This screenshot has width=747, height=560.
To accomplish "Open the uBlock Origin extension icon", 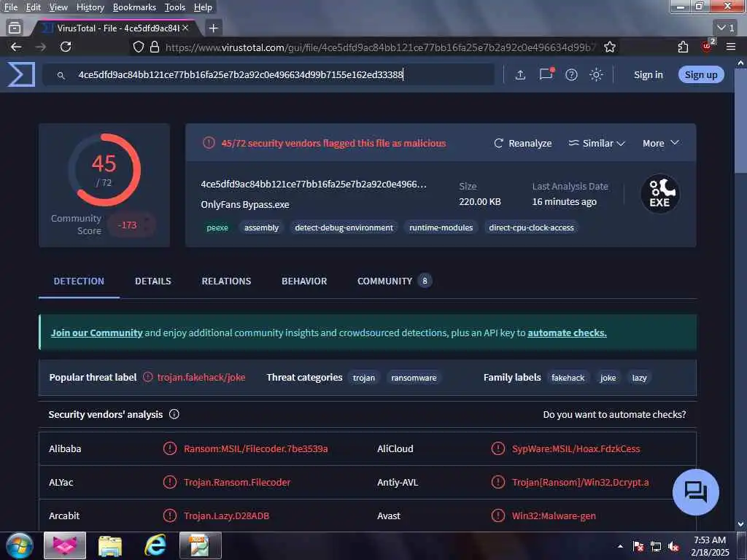I will 708,46.
